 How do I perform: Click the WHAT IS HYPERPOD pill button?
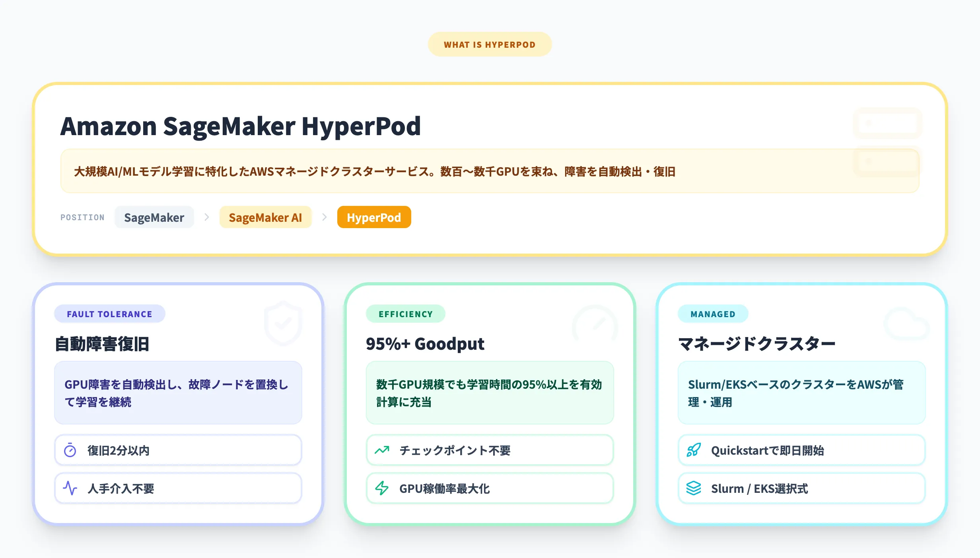coord(490,44)
